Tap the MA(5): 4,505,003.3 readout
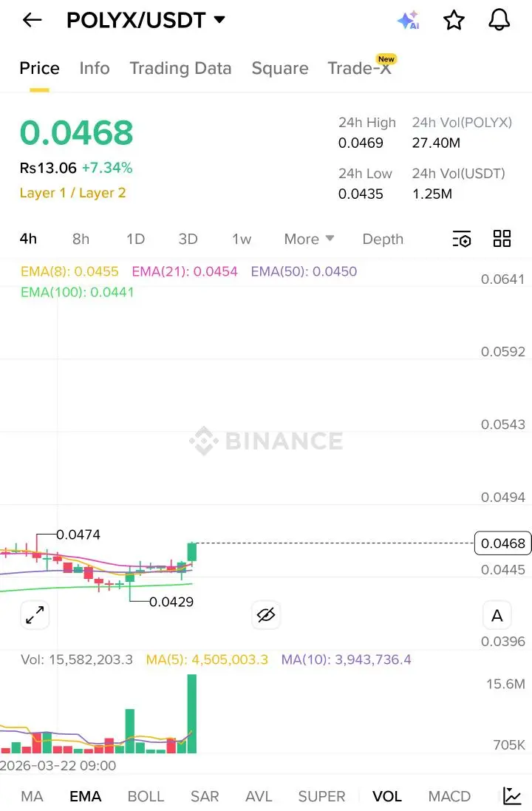532x811 pixels. coord(207,659)
